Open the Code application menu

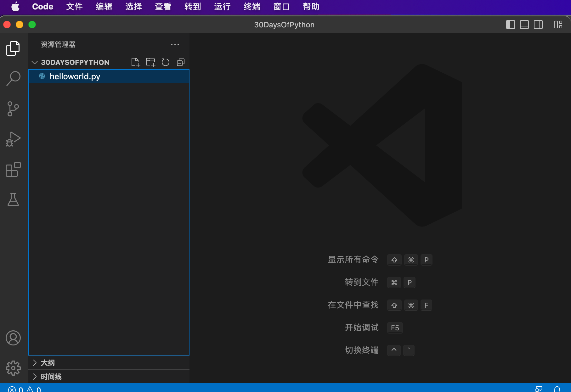(x=43, y=7)
